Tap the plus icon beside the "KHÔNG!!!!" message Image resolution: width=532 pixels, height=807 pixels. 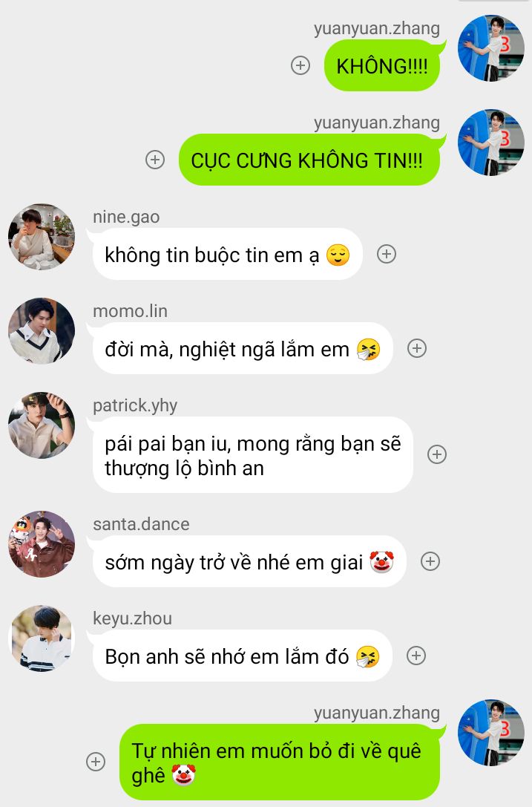tap(301, 65)
